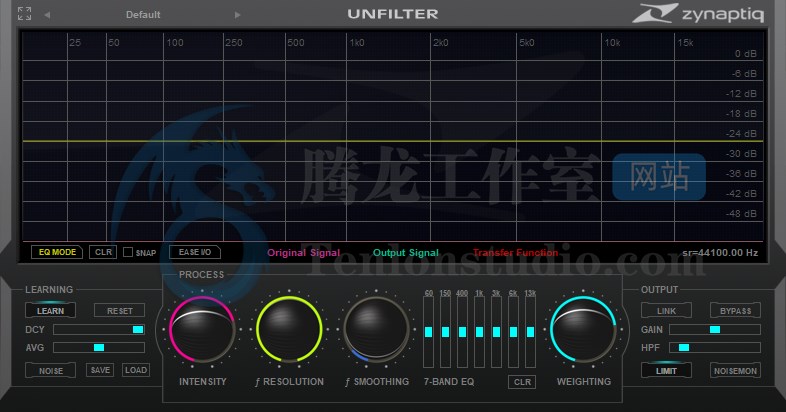Click the f SMOOTHING knob
Screen dimensions: 786x412
[x=376, y=329]
